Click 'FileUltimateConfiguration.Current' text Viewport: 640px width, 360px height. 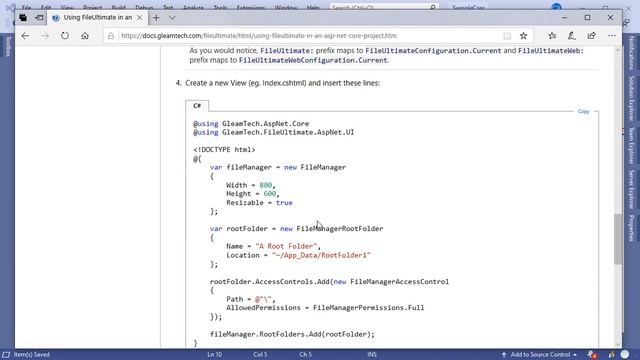(433, 51)
